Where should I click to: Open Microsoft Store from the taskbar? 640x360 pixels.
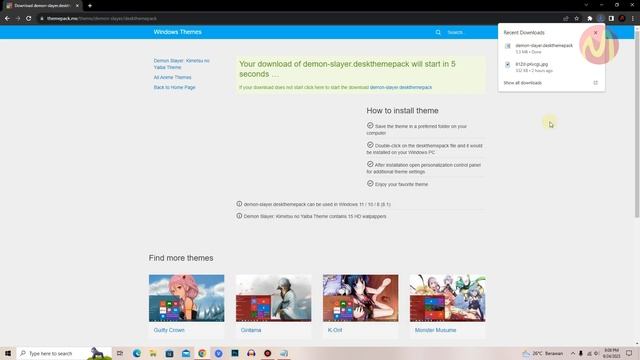169,353
